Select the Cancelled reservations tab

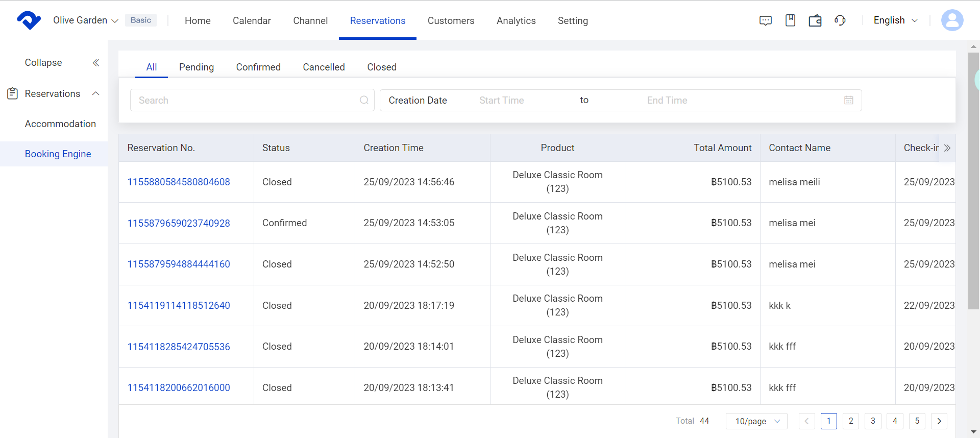[x=324, y=67]
